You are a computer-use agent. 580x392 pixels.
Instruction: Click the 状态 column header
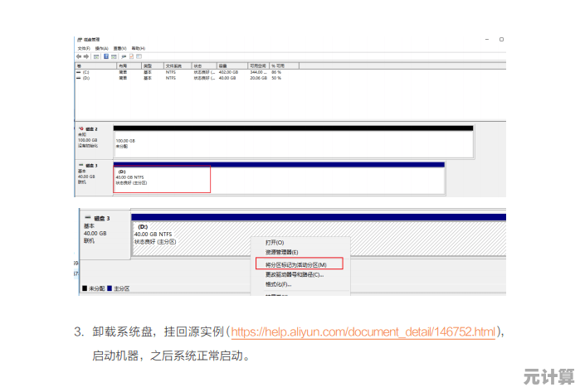(204, 65)
